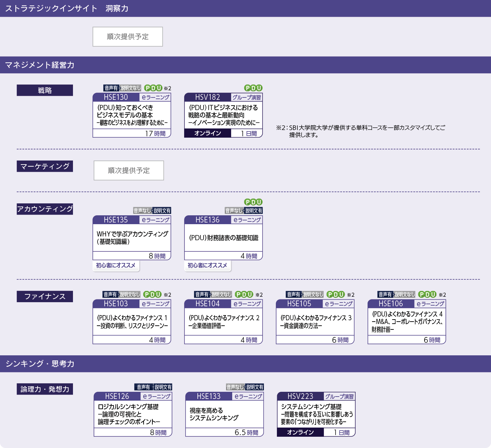The image size is (491, 448).
Task: Open HSE136 financial statements basics card
Action: [x=223, y=238]
